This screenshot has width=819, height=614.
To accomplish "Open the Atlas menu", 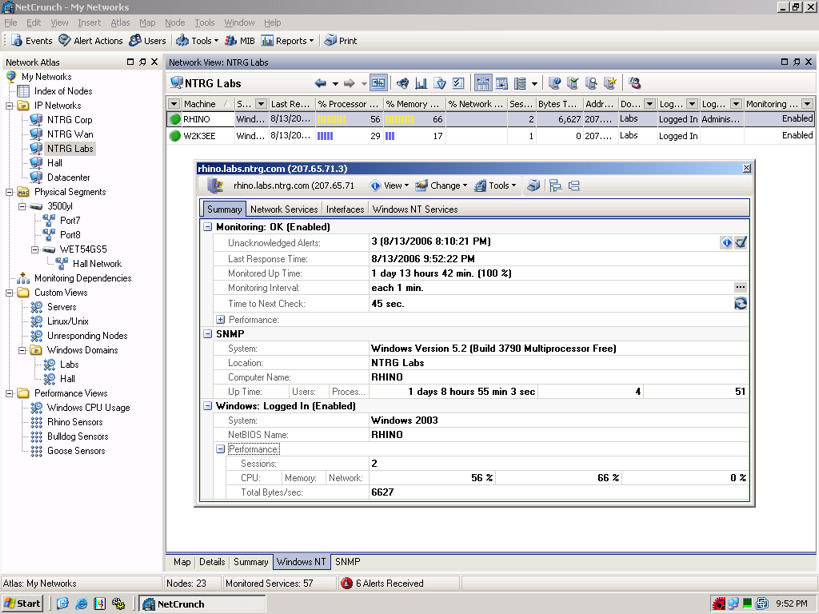I will (120, 22).
